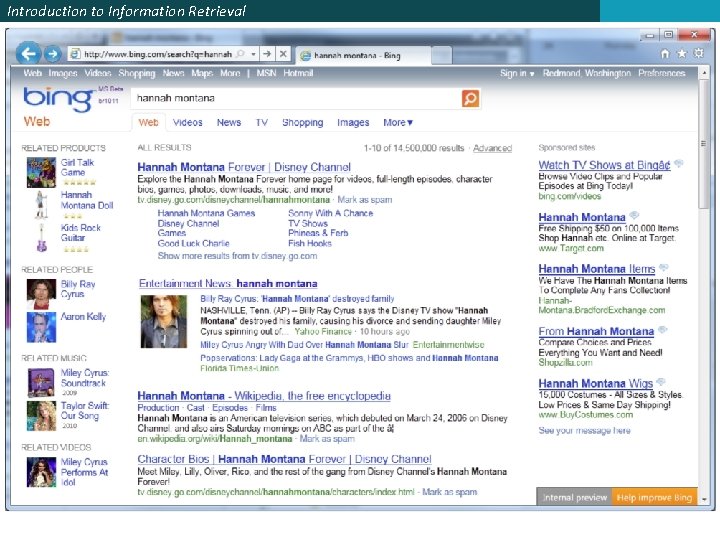
Task: Click the Advanced search link
Action: point(492,148)
